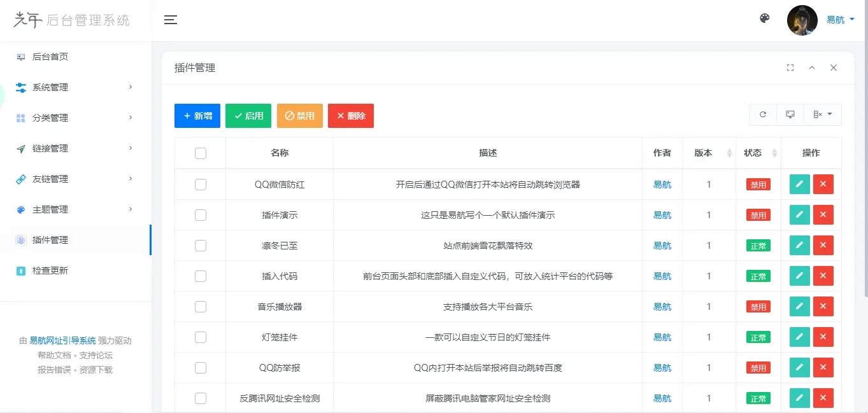Open the edit pencil for 灯笼挂件
This screenshot has width=868, height=413.
coord(799,337)
